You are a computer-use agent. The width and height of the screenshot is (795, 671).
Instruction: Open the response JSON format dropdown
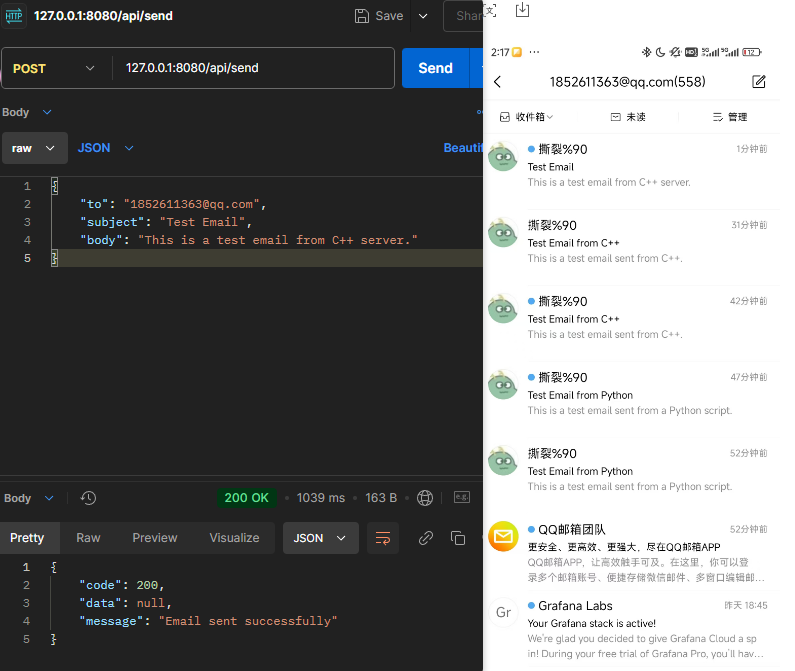[x=320, y=538]
